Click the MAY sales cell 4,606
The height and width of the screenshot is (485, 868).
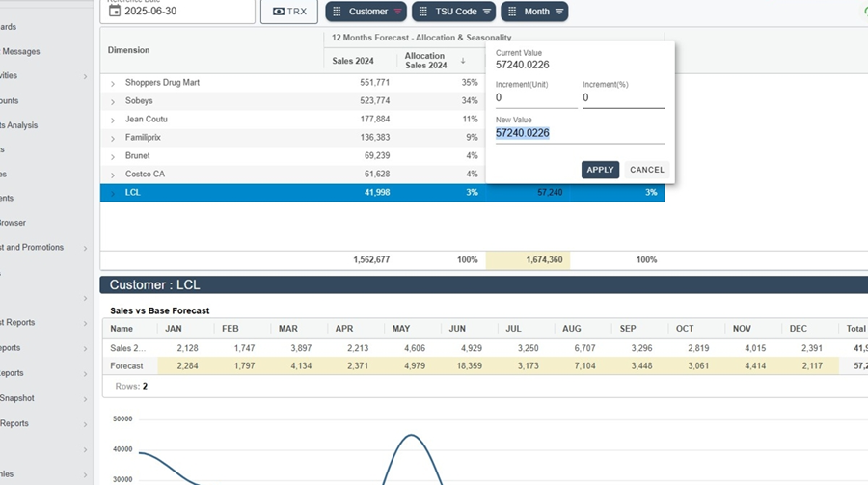point(415,348)
